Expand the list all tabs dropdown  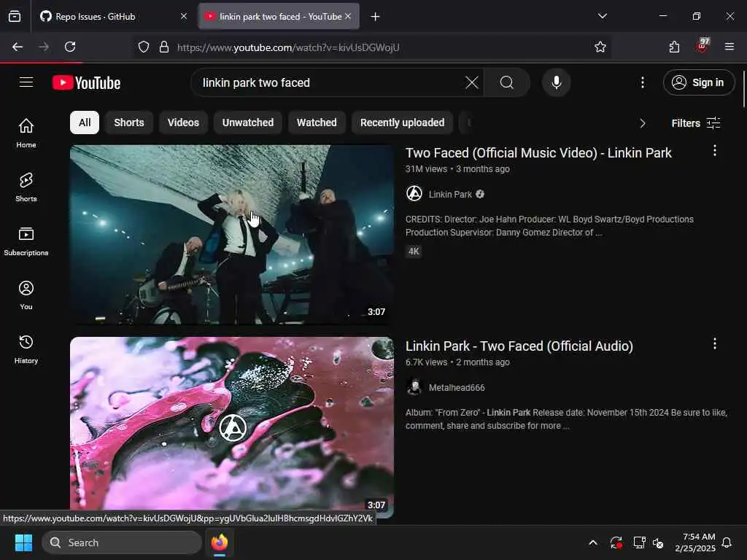point(602,16)
